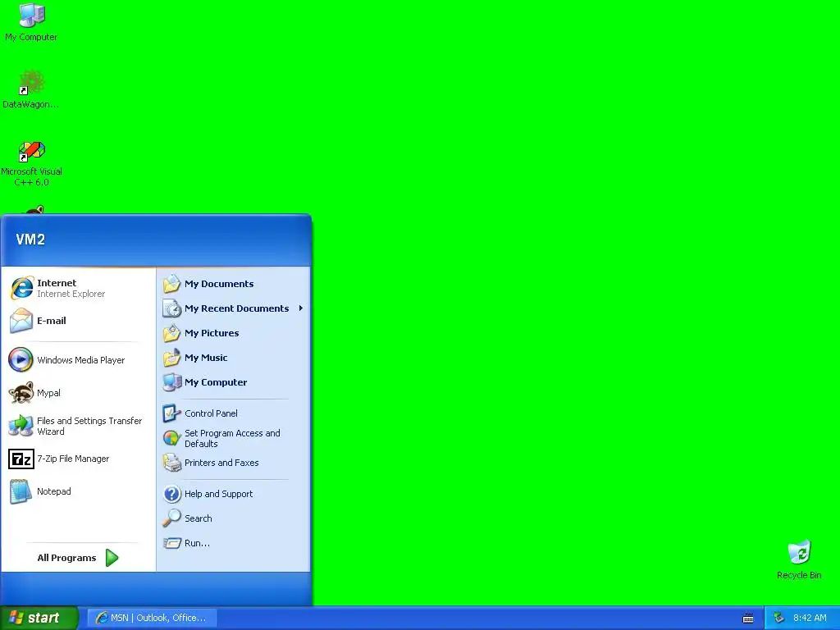Viewport: 840px width, 630px height.
Task: Start 7-Zip File Manager
Action: (79, 459)
